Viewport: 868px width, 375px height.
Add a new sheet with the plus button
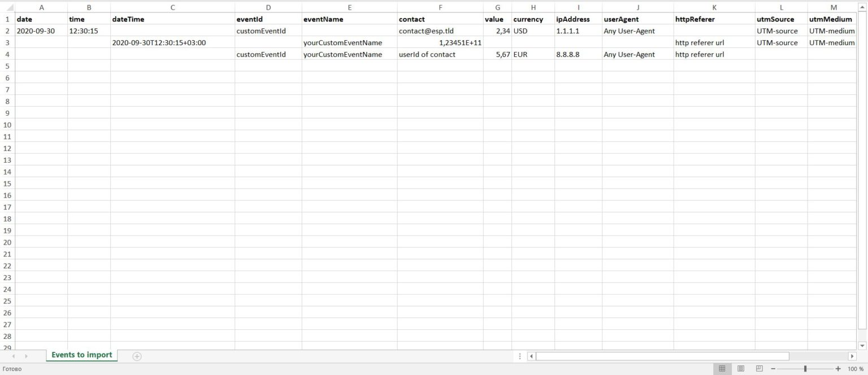(137, 356)
